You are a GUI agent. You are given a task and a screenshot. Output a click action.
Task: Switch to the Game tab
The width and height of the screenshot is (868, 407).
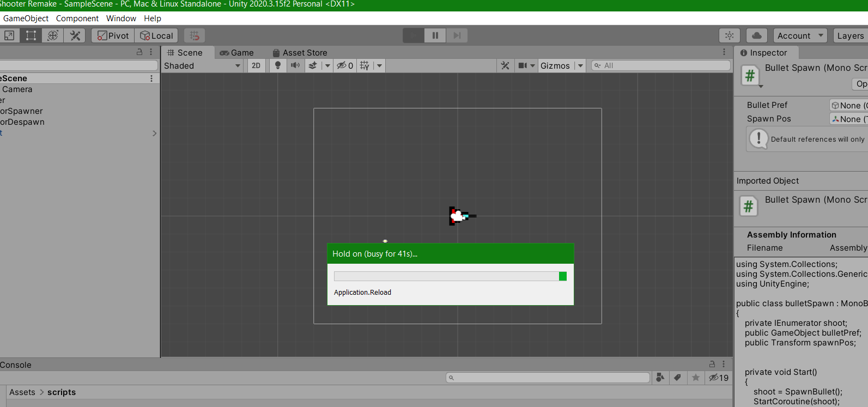pos(237,52)
